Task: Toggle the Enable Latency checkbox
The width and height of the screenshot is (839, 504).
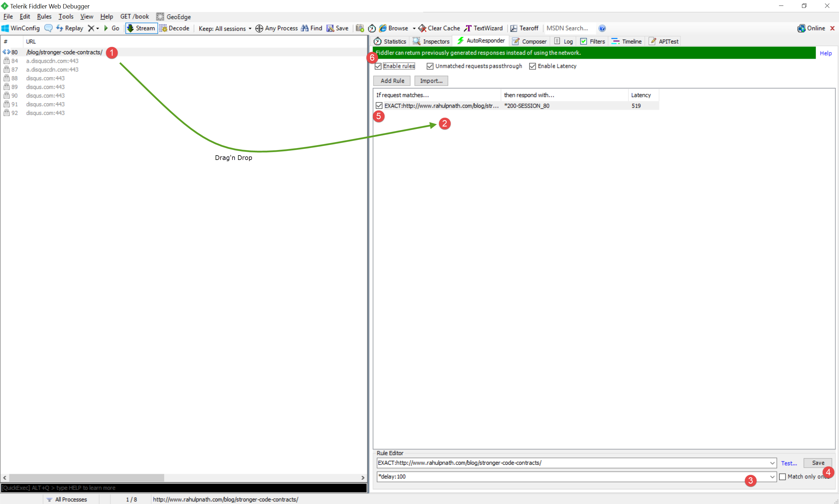Action: [x=533, y=66]
